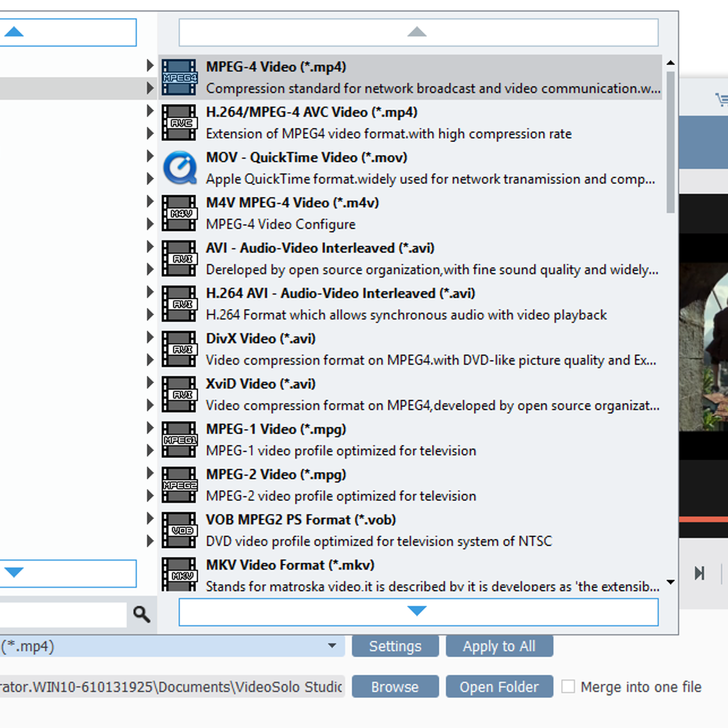Expand the topmost category submenu arrow
Viewport: 728px width, 728px height.
pos(150,66)
